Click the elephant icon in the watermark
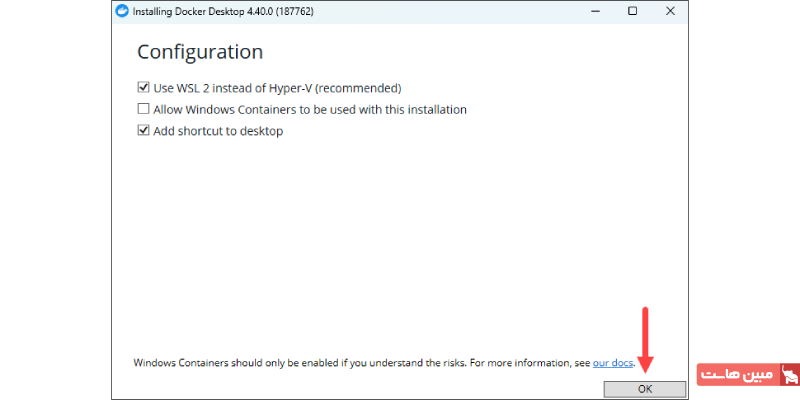Viewport: 800px width, 400px height. coord(788,374)
